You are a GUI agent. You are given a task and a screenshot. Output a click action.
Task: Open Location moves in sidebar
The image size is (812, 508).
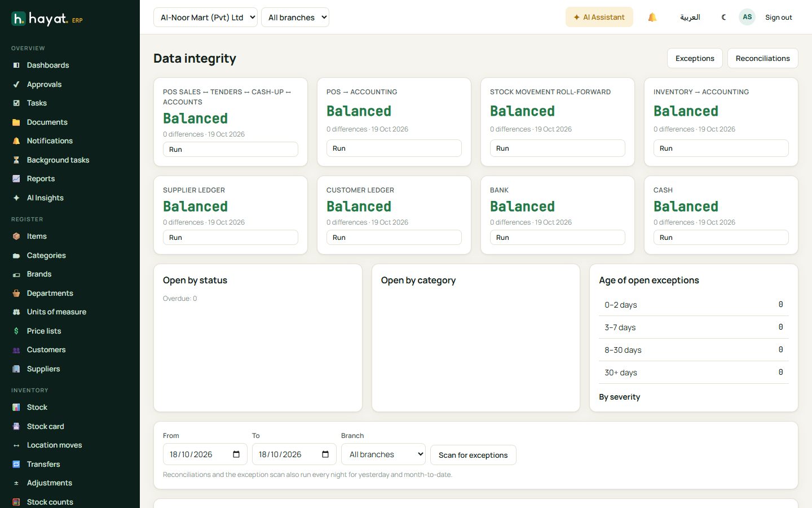click(x=54, y=445)
